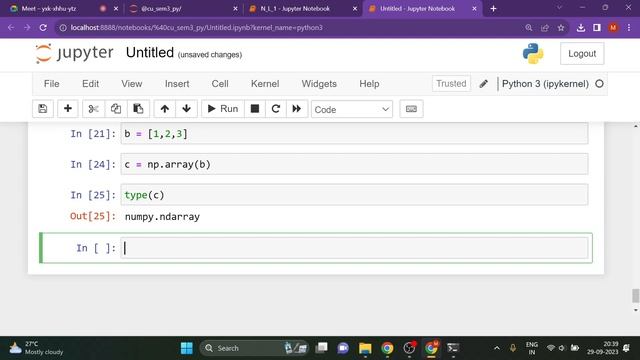Move the selected cell up
Viewport: 640px width, 360px height.
(x=164, y=109)
